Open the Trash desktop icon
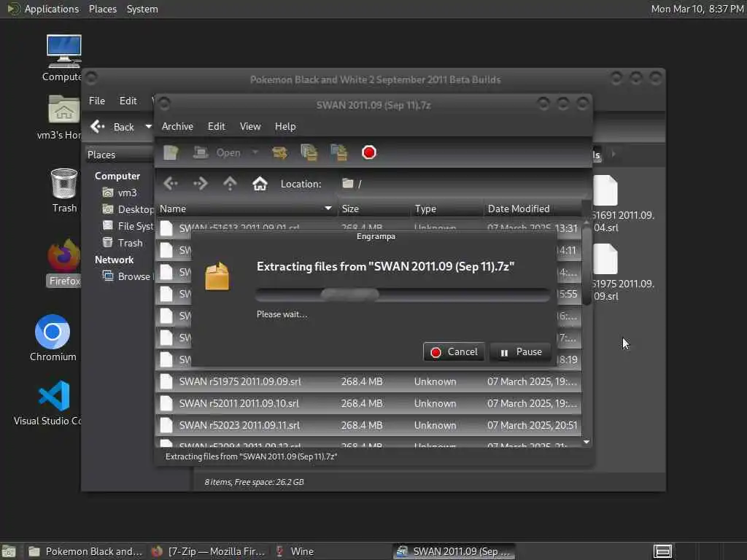The height and width of the screenshot is (560, 747). 64,190
